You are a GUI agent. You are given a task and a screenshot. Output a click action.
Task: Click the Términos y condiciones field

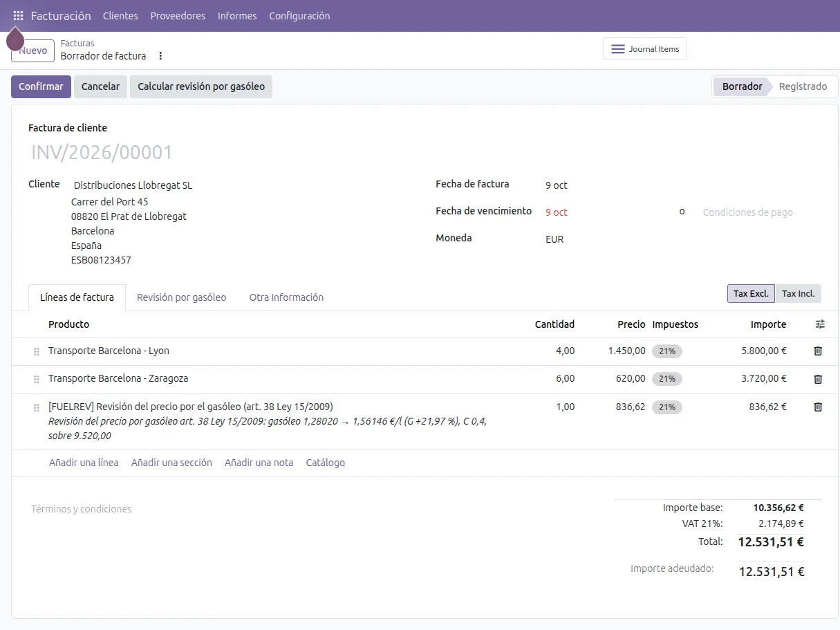tap(82, 509)
